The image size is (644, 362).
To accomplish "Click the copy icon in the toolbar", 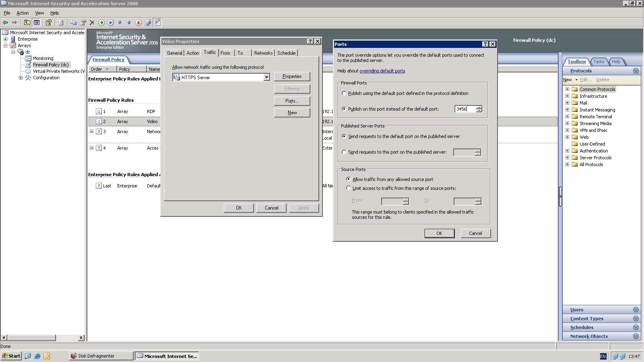I will tap(73, 23).
